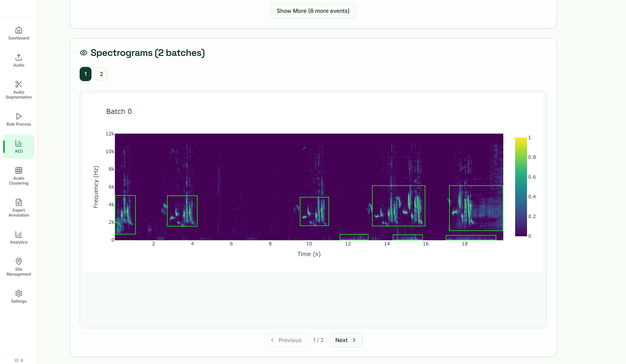Screen dimensions: 626x364
Task: Click Next to go to next batch
Action: click(x=346, y=340)
